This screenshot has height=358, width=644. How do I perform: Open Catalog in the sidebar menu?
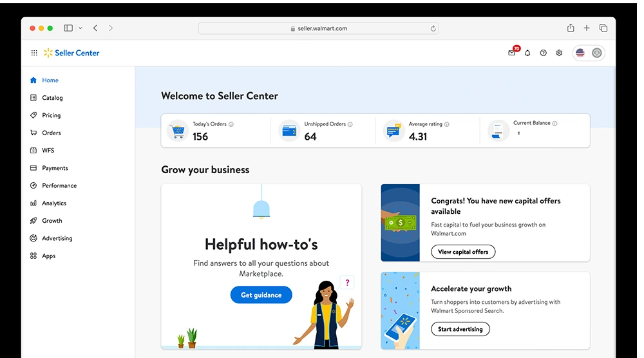pyautogui.click(x=52, y=98)
